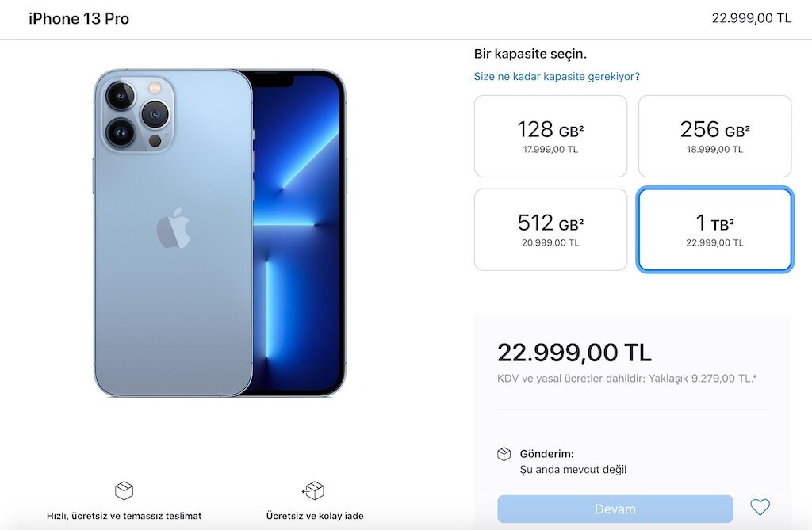Click 'Hızlı, ücretsiz ve temassız teslimat' text
The width and height of the screenshot is (812, 530).
coord(124,516)
